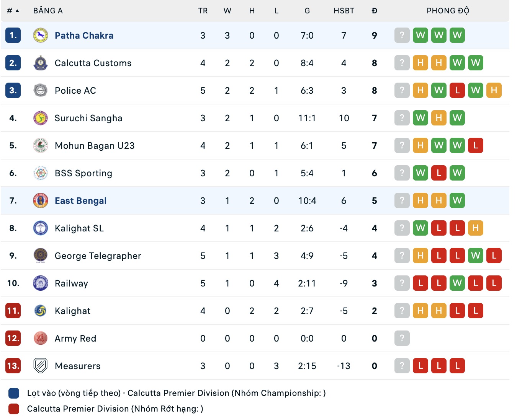Screen dimensions: 517x420
Task: Open the Railway team logo
Action: pos(40,283)
